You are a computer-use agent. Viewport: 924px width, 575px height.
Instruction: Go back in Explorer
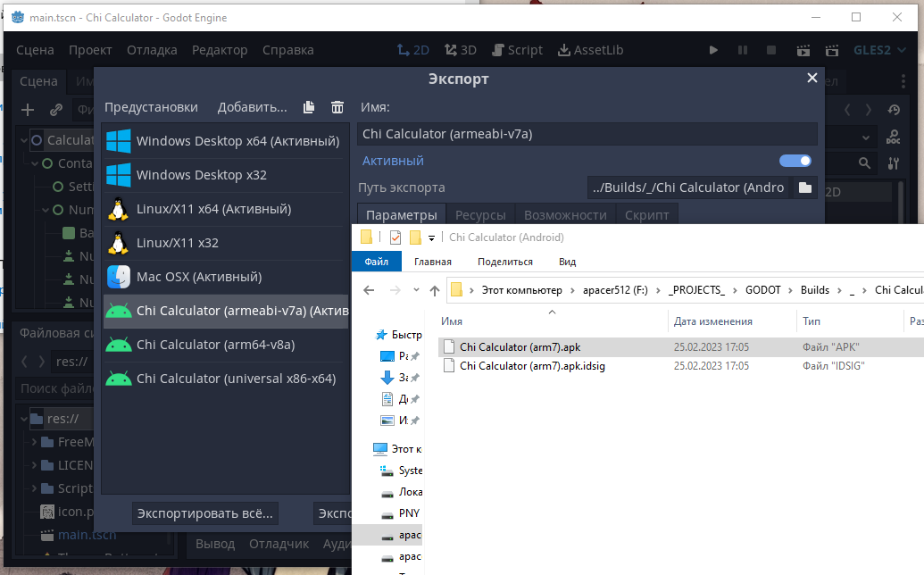click(369, 290)
